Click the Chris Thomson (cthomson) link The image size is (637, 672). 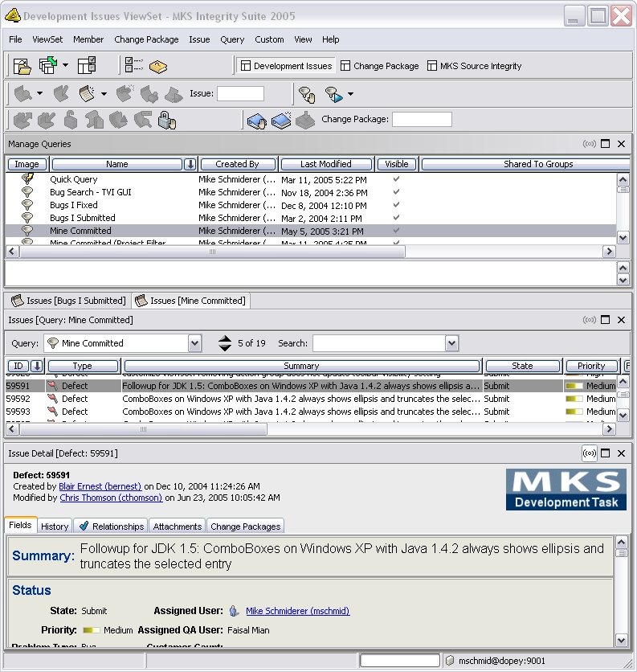[x=111, y=498]
